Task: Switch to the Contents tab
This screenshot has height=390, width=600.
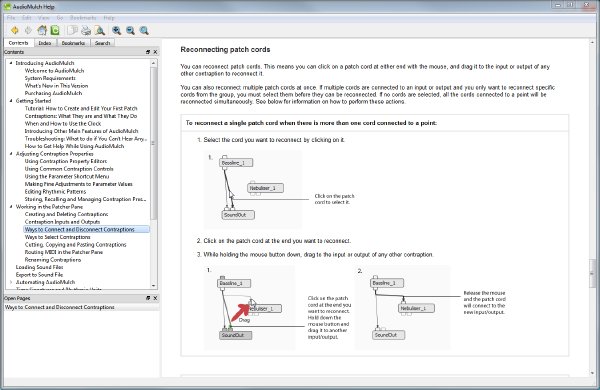Action: [x=18, y=43]
